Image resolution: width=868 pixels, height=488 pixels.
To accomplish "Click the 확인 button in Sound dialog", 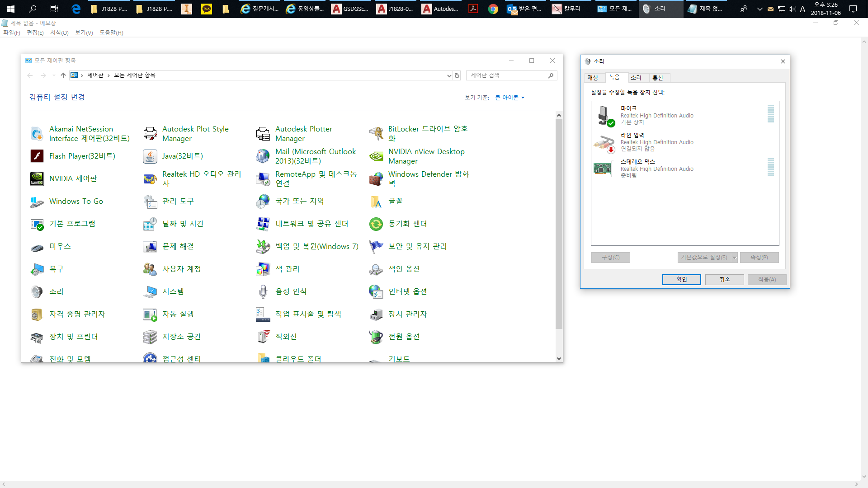I will tap(681, 279).
